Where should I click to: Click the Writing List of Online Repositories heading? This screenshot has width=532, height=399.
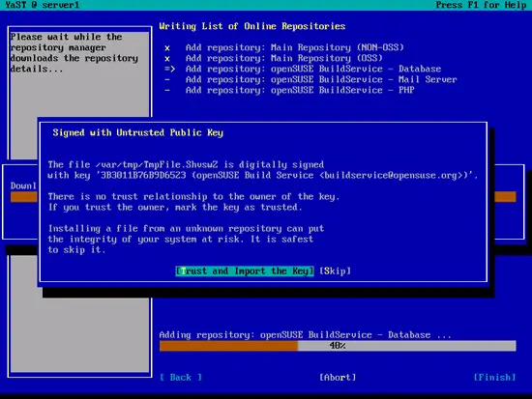pyautogui.click(x=252, y=26)
